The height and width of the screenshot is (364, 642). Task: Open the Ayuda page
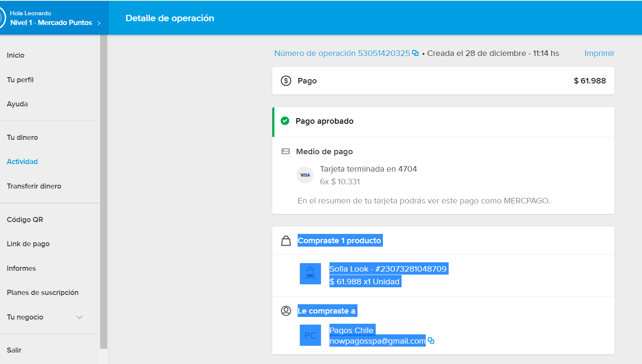tap(17, 104)
